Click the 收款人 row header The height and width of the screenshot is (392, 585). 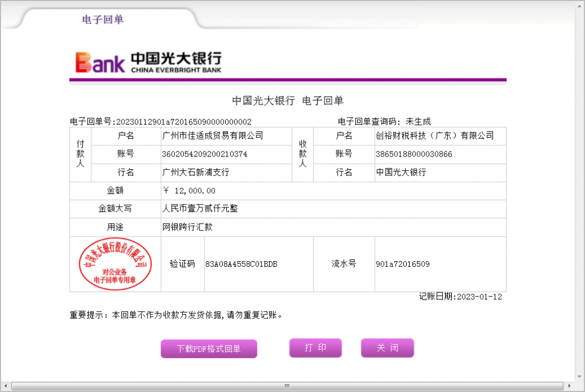coord(303,154)
